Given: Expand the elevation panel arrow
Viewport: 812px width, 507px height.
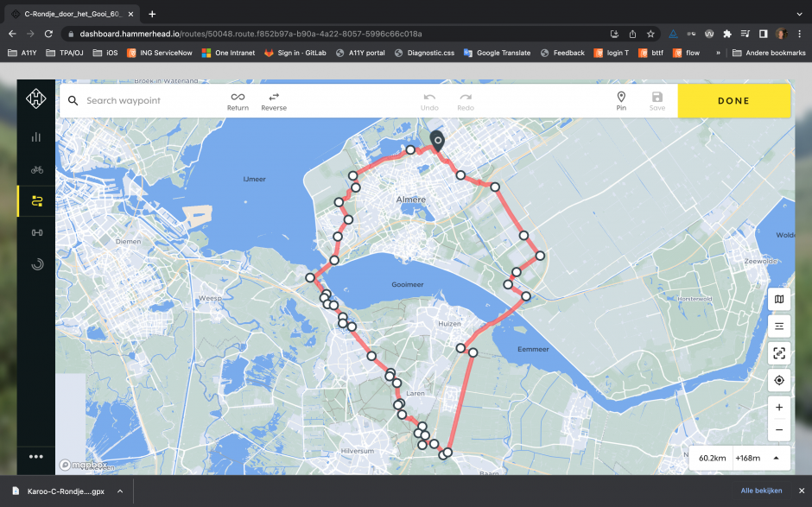Looking at the screenshot, I should [x=776, y=458].
